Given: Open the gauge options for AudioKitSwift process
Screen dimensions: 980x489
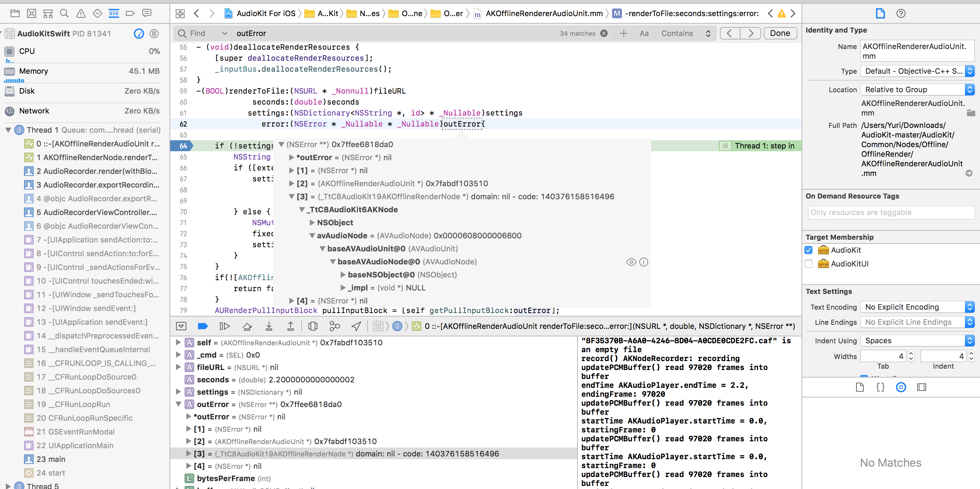Looking at the screenshot, I should (139, 34).
